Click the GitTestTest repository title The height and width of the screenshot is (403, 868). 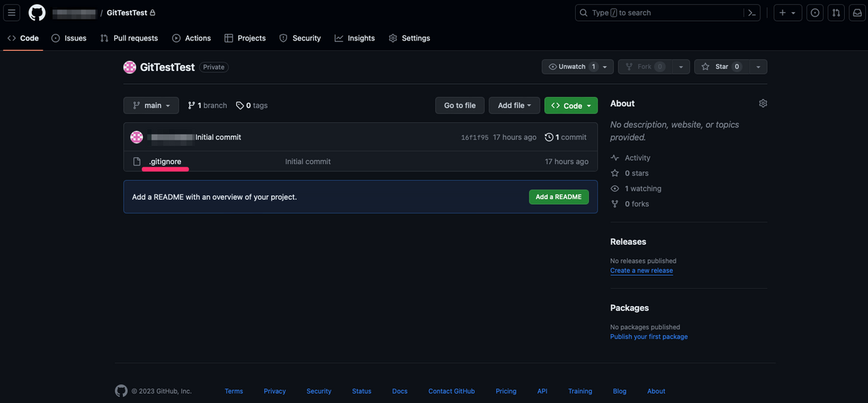click(167, 67)
